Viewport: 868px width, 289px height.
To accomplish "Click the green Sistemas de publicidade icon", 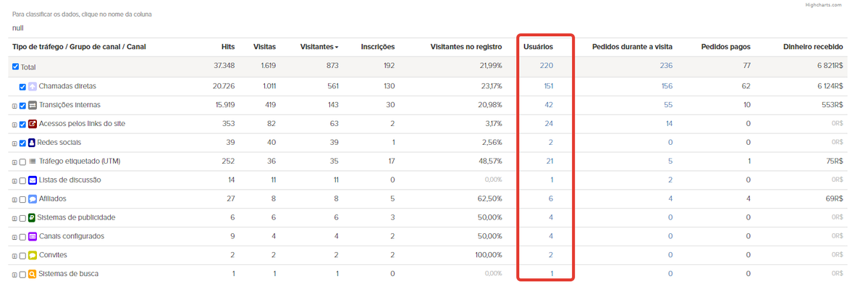I will pyautogui.click(x=33, y=217).
